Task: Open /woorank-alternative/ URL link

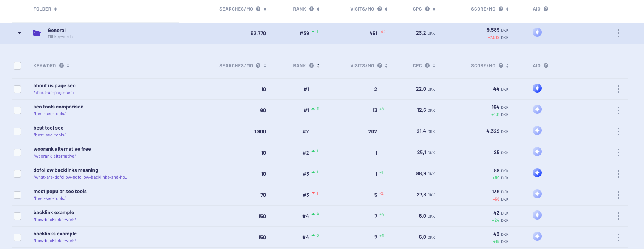Action: point(55,156)
